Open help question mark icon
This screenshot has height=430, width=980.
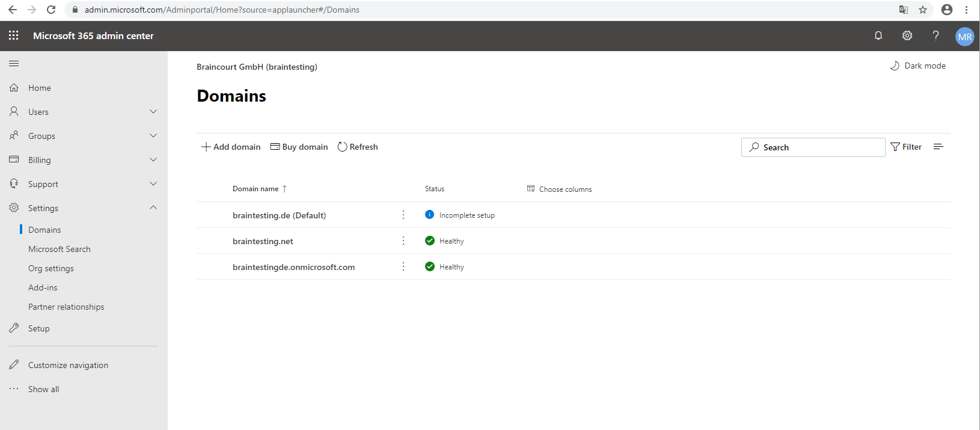tap(936, 35)
